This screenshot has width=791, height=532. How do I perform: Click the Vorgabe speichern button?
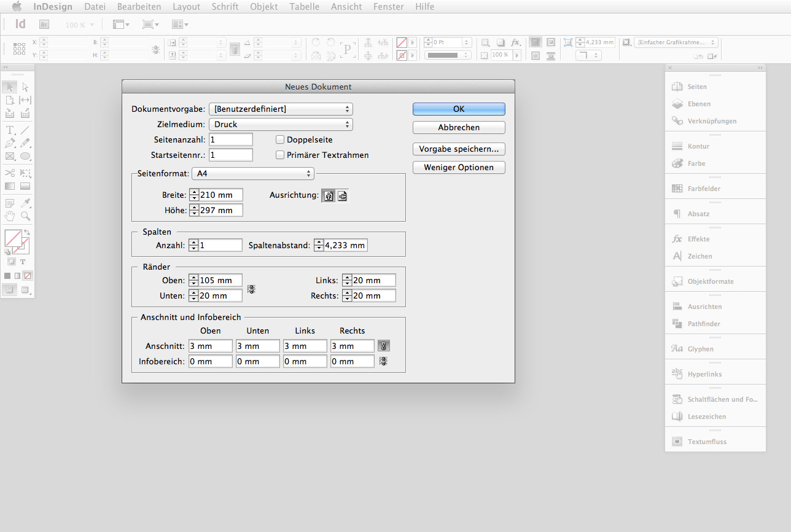(x=459, y=149)
